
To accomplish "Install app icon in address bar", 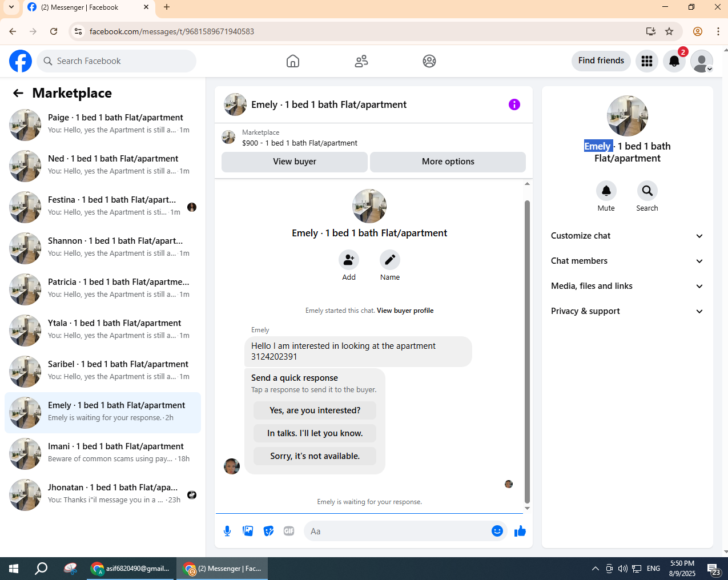I will pos(650,31).
